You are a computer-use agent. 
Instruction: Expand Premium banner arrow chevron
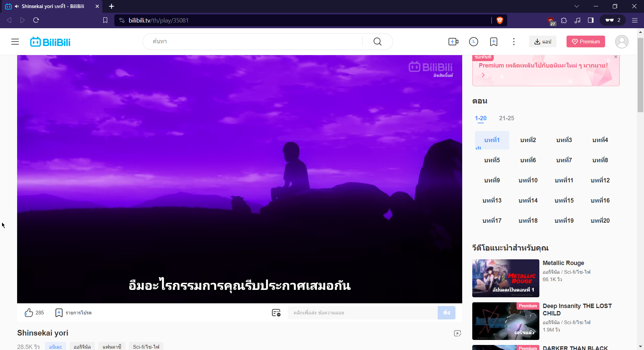click(483, 75)
